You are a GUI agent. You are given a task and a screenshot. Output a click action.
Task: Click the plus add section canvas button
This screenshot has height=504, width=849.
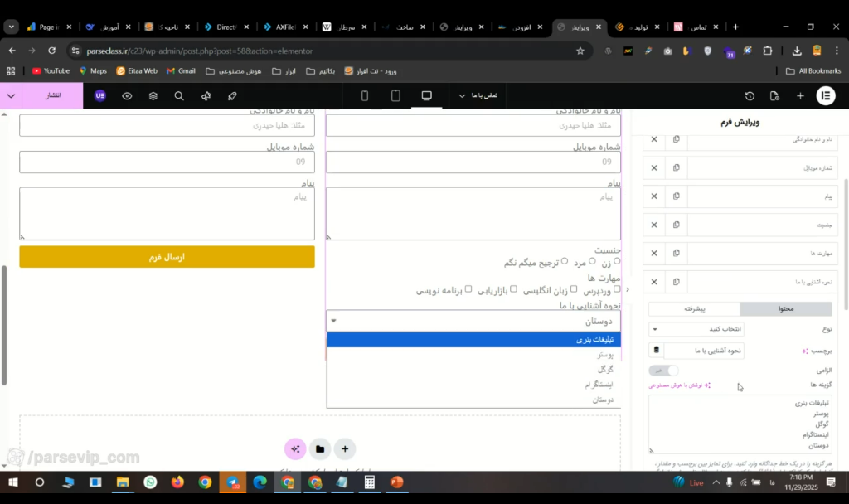coord(345,448)
